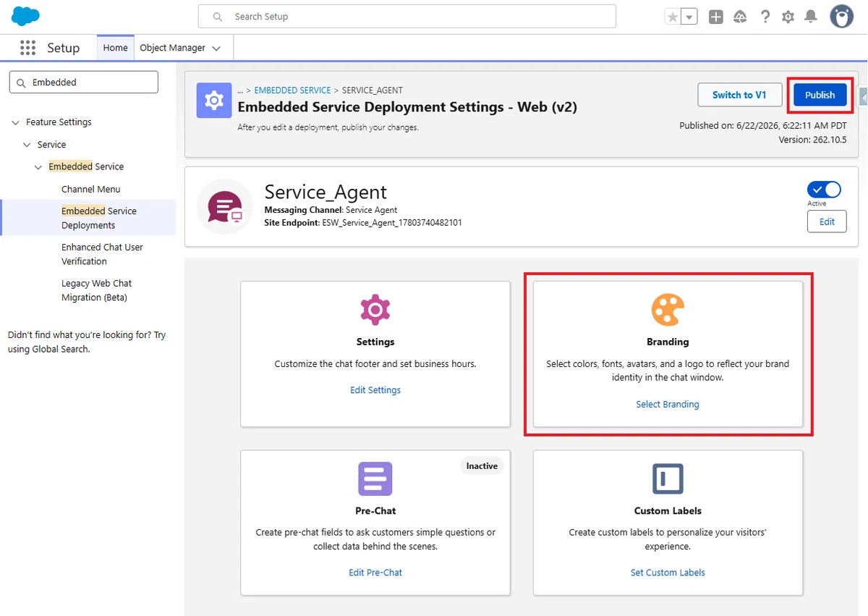Switch to the Home tab
This screenshot has width=868, height=616.
pyautogui.click(x=115, y=48)
